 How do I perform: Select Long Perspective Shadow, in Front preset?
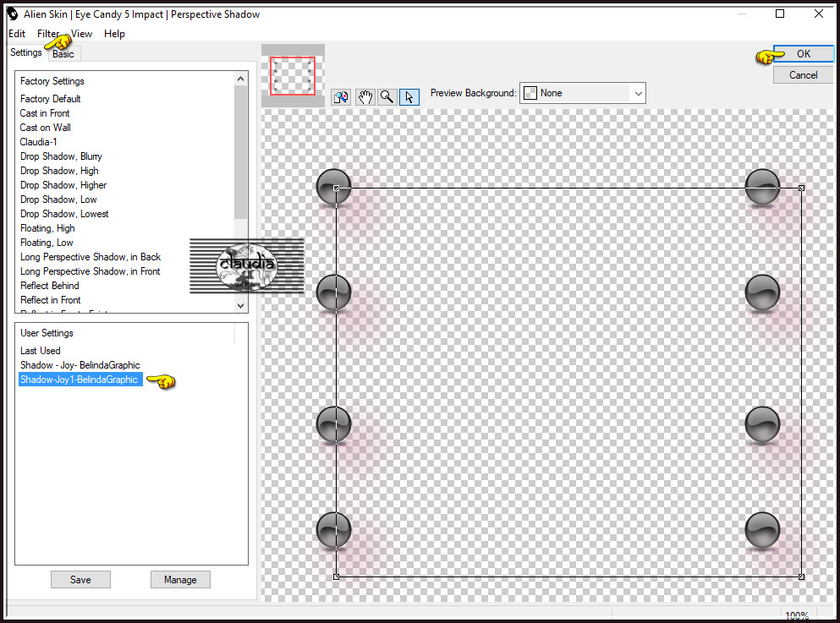tap(90, 272)
